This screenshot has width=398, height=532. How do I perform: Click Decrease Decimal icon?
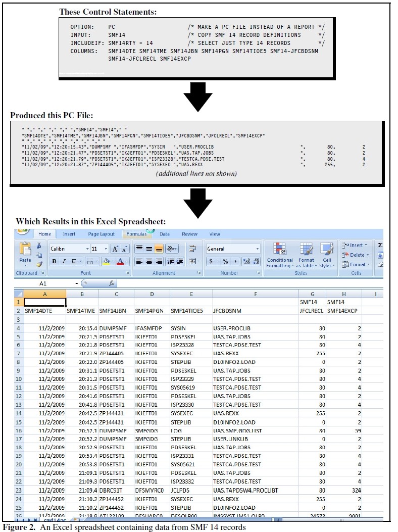point(256,261)
